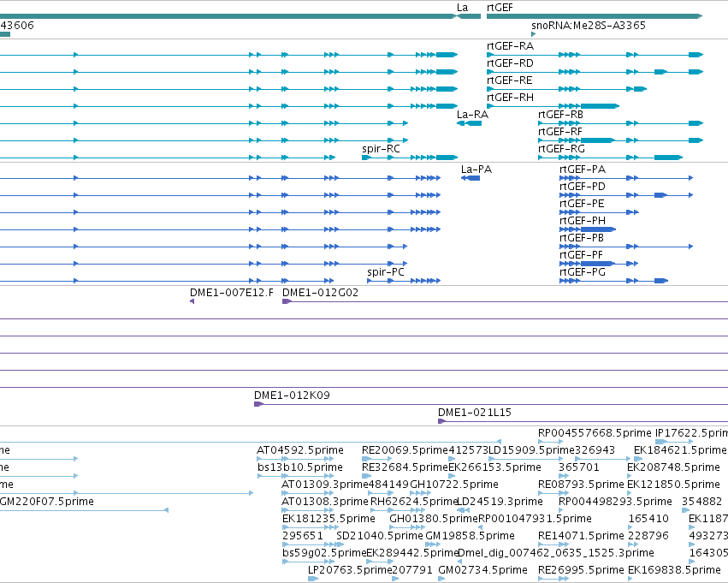
Task: Open the 365701 EST label
Action: 579,467
